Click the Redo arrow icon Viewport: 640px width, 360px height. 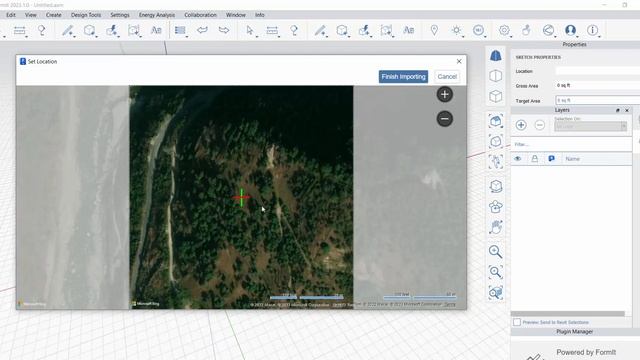click(x=224, y=30)
